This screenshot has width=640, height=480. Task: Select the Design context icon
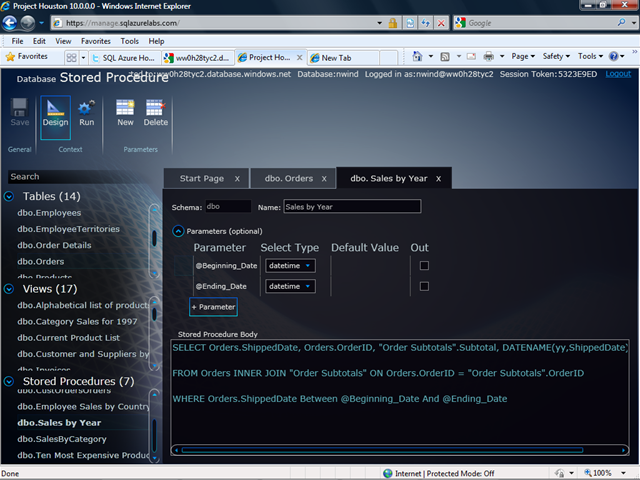click(55, 108)
